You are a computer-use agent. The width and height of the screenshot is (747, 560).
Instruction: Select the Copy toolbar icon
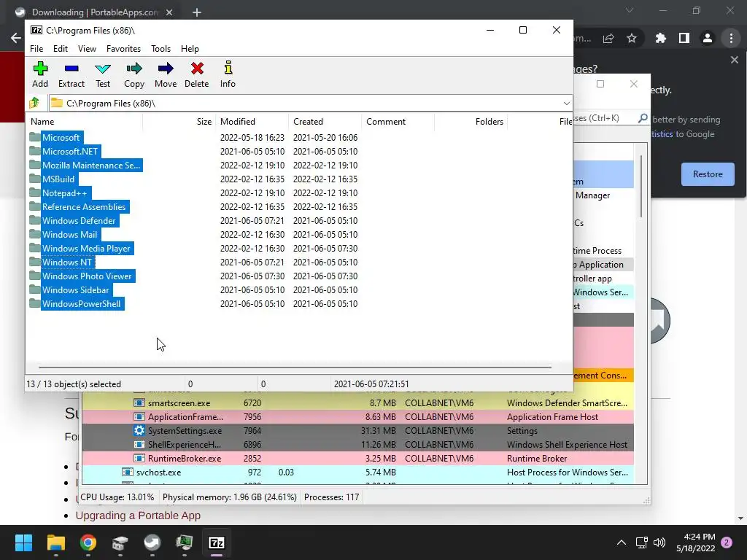click(x=134, y=69)
